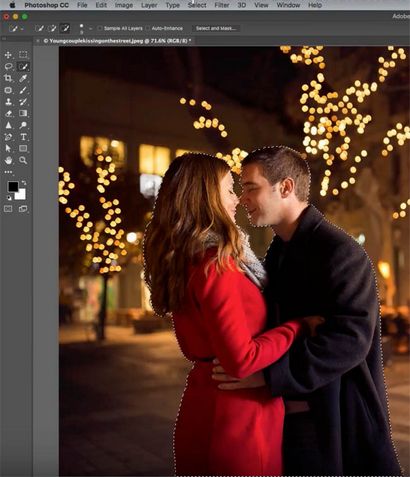Expand the three-dots Edit Toolbar menu
The width and height of the screenshot is (410, 477).
8,172
